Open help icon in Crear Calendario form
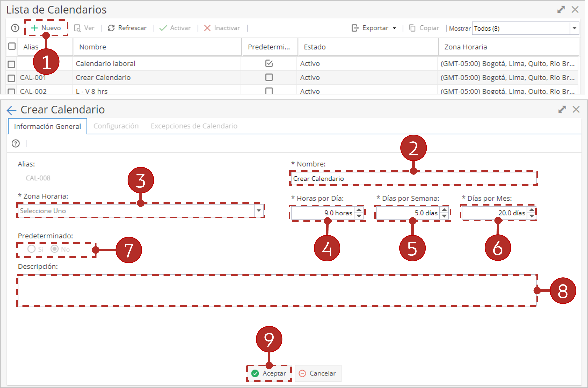 point(16,143)
